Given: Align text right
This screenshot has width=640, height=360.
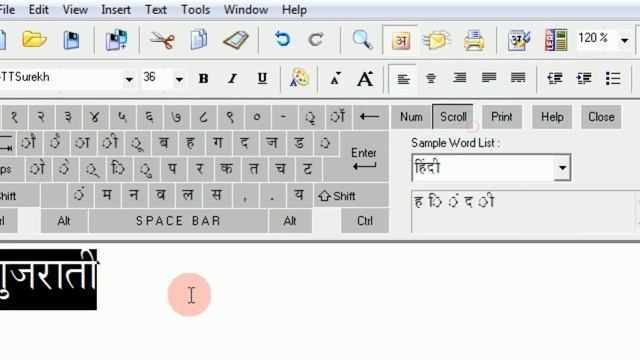Looking at the screenshot, I should click(x=460, y=78).
